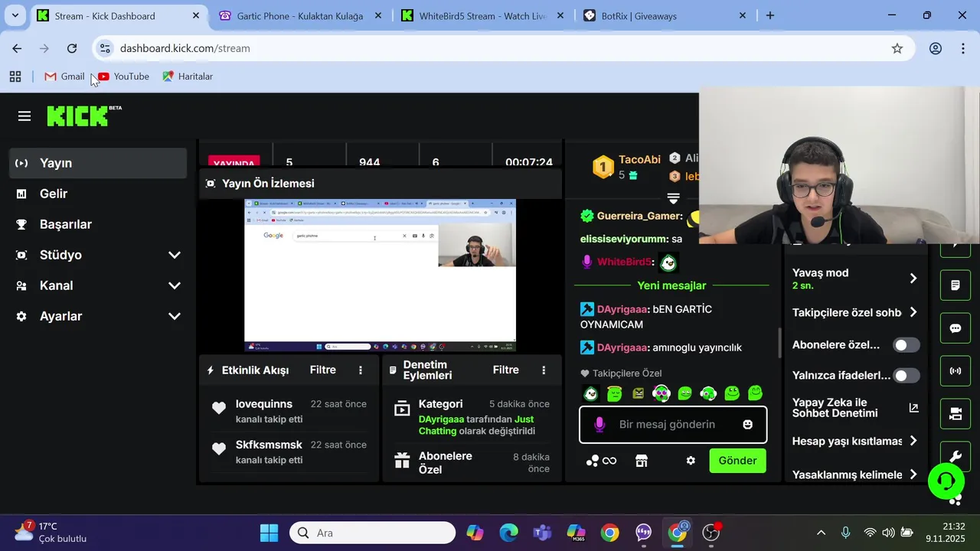The height and width of the screenshot is (551, 980).
Task: Switch to BotRix Giveaways browser tab
Action: (x=665, y=15)
